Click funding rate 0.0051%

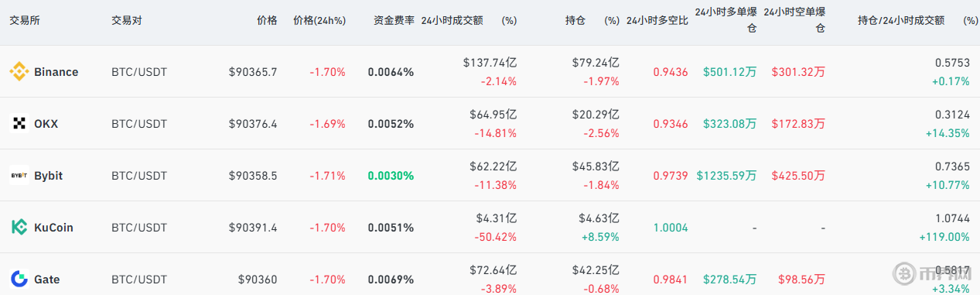(x=391, y=228)
